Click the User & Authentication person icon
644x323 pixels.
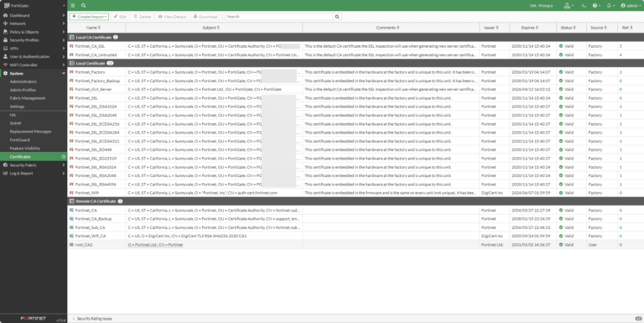[5, 56]
